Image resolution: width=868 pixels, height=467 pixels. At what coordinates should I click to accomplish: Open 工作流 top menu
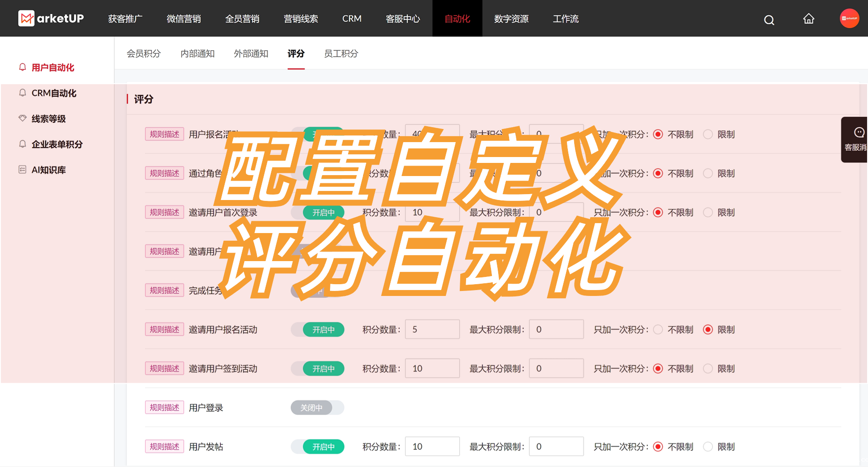(566, 19)
